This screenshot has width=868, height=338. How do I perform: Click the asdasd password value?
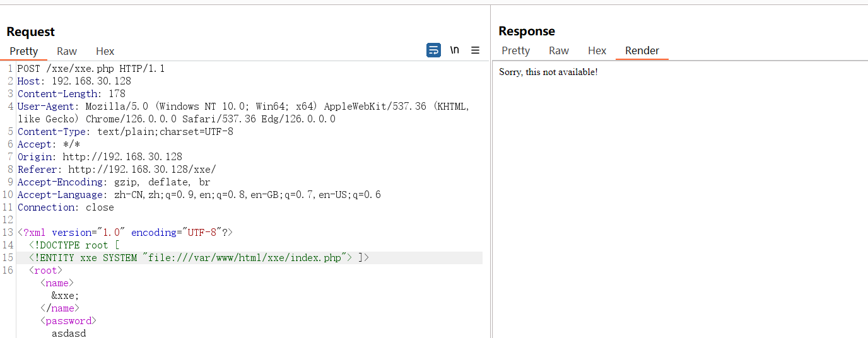pyautogui.click(x=69, y=332)
